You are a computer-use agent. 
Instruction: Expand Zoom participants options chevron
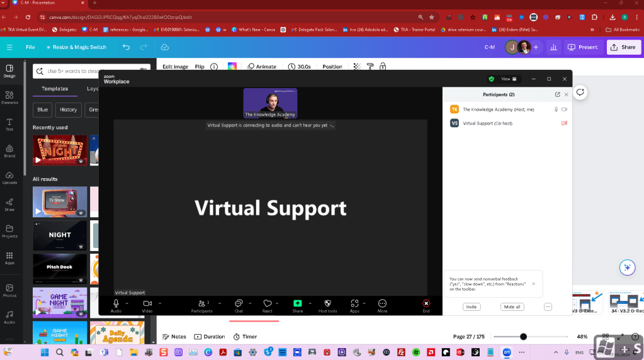coord(220,303)
